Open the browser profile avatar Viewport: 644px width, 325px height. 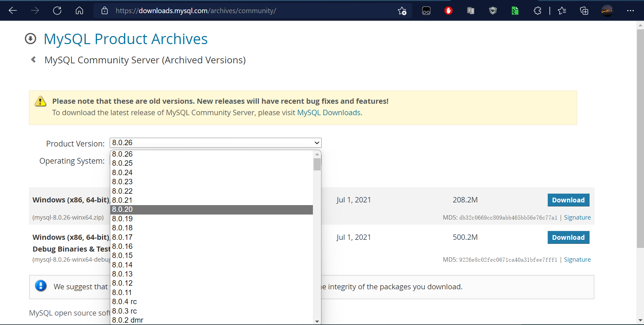(607, 11)
